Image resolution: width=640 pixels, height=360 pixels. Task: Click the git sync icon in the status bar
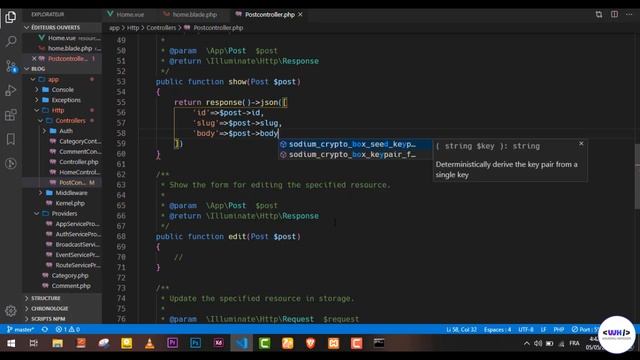tap(45, 329)
